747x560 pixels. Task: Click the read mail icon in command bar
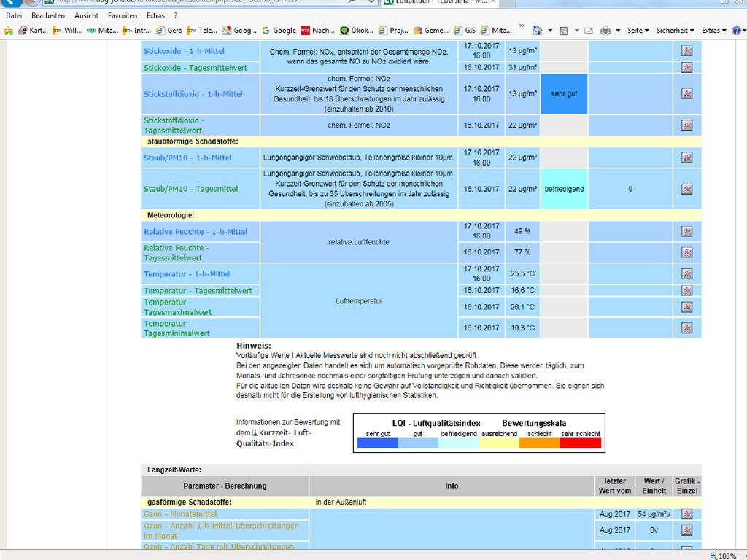(x=589, y=31)
